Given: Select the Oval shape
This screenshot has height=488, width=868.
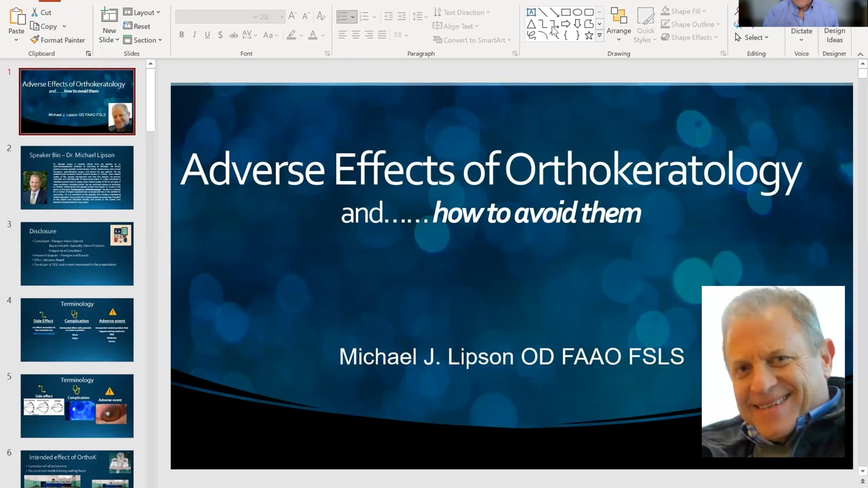Looking at the screenshot, I should [577, 12].
